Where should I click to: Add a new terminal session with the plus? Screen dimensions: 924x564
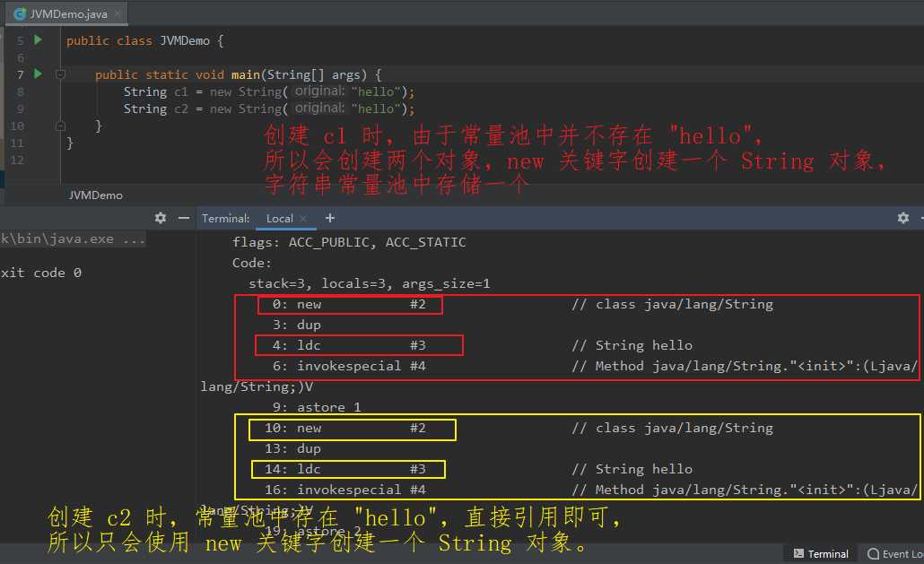pos(330,218)
